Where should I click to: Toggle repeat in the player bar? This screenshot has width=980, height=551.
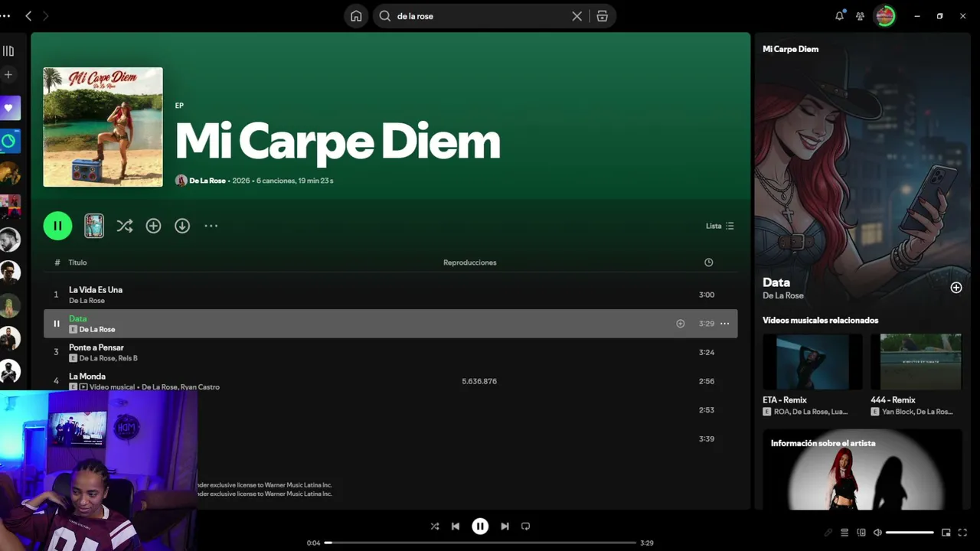point(525,527)
